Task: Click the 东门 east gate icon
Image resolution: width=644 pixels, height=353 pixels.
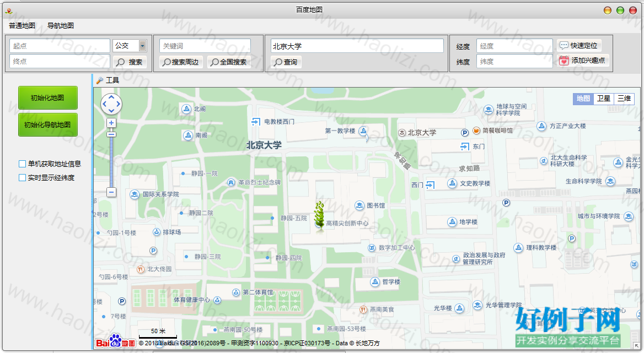Action: tap(464, 146)
